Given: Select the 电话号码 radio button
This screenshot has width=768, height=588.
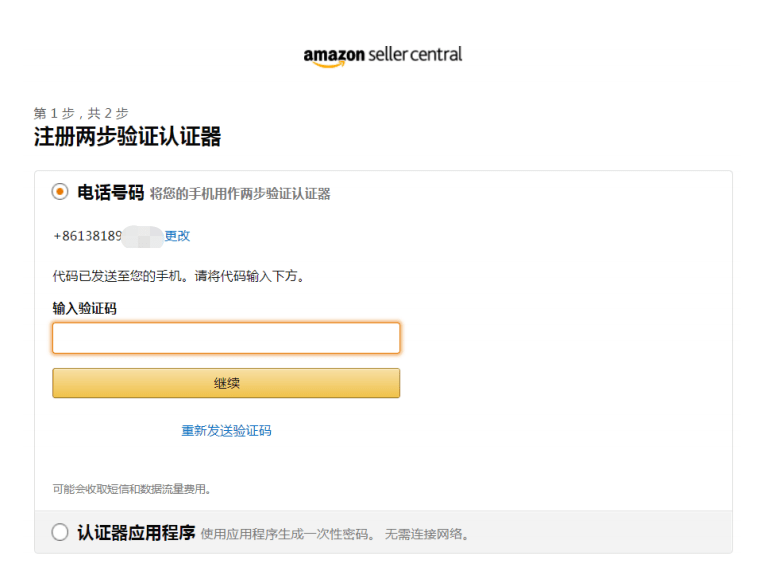Looking at the screenshot, I should coord(60,192).
